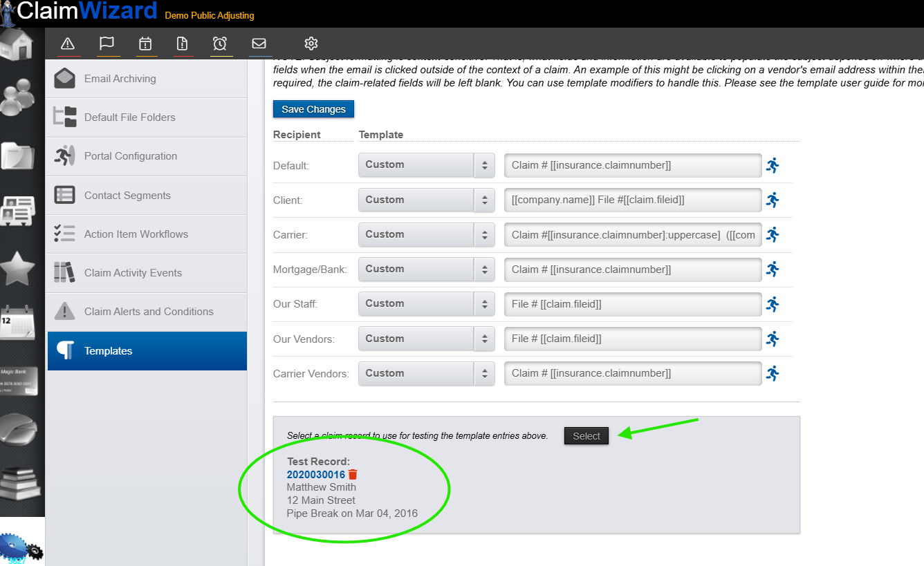Viewport: 924px width, 566px height.
Task: Open the stacked books sidebar icon
Action: coord(21,482)
